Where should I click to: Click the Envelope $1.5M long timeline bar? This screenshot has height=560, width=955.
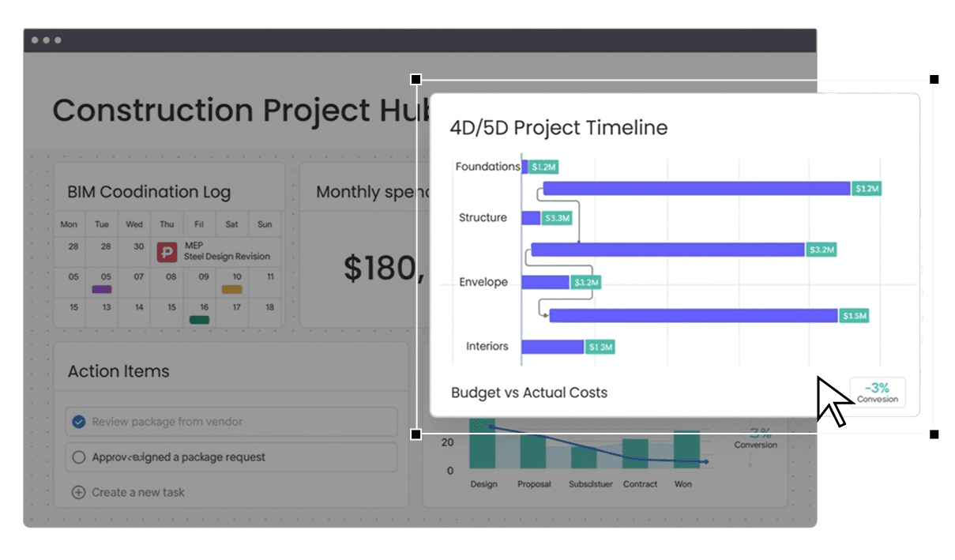click(693, 316)
